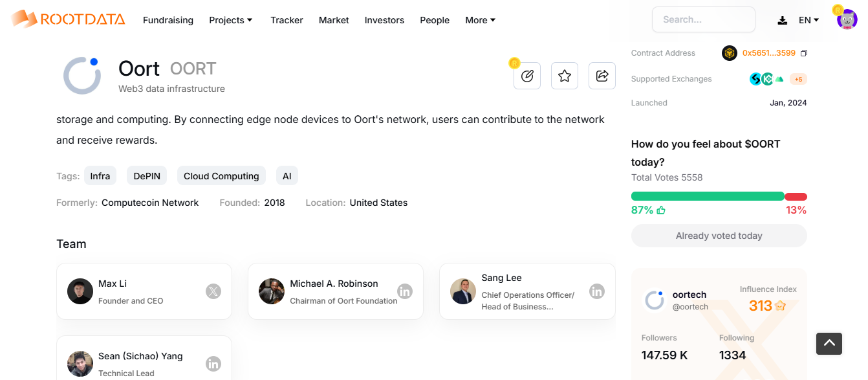Click the name Michael A. Robinson
Image resolution: width=868 pixels, height=380 pixels.
pyautogui.click(x=334, y=284)
